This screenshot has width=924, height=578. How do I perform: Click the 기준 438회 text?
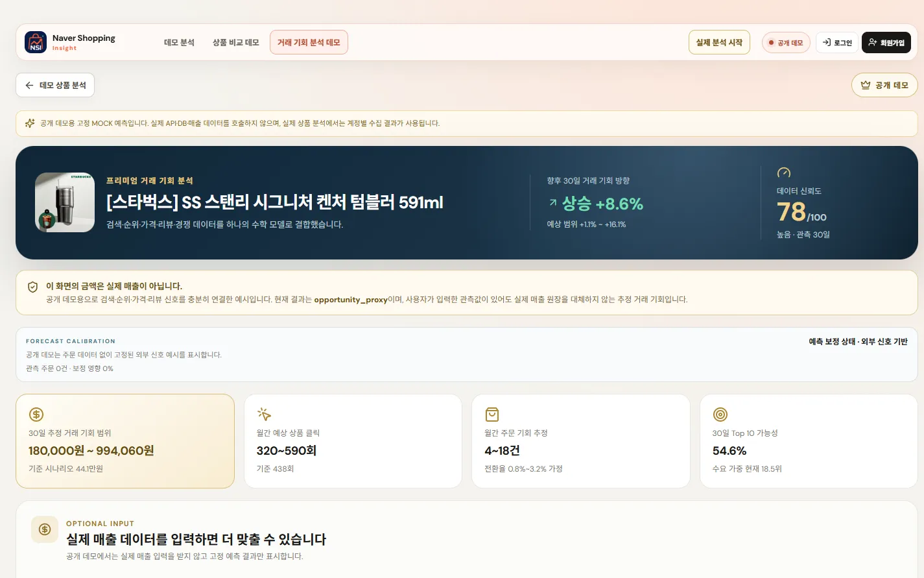pyautogui.click(x=276, y=469)
